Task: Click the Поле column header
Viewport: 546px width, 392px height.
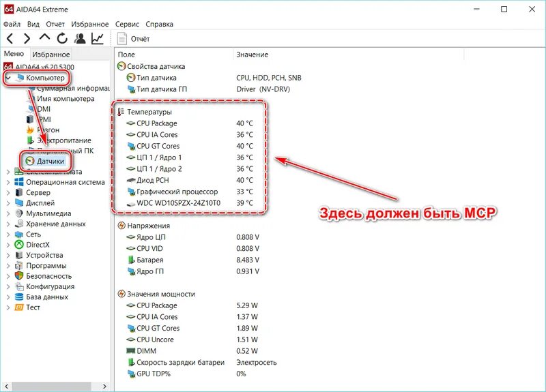Action: point(126,55)
